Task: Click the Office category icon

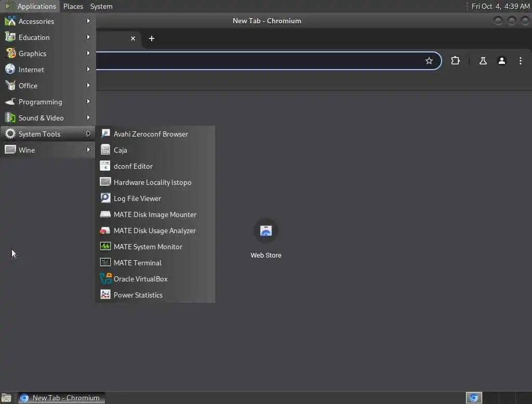Action: tap(10, 86)
